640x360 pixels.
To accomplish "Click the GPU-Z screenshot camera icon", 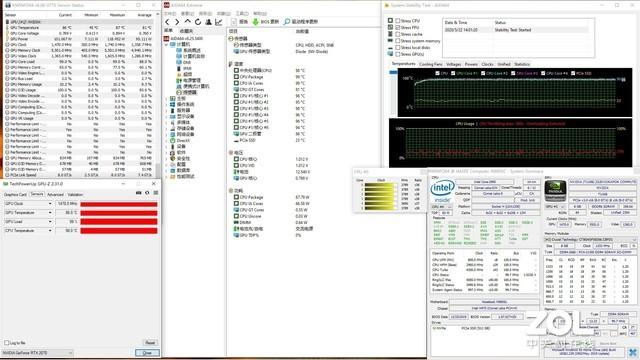I will [139, 193].
